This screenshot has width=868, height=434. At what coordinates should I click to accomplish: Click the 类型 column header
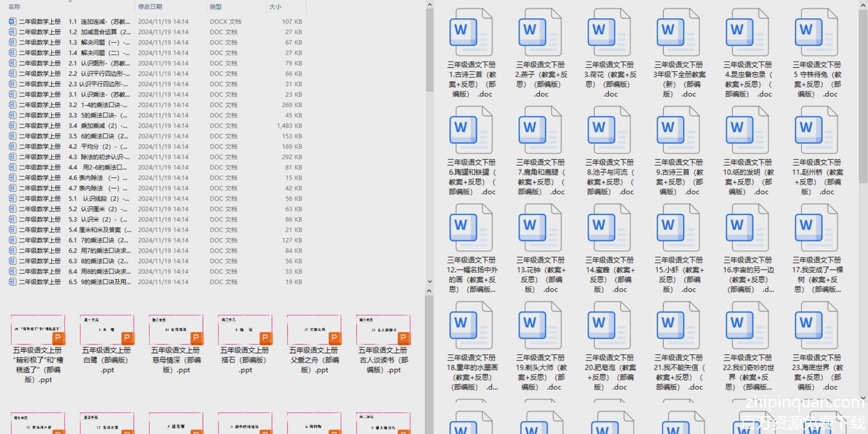(x=216, y=7)
